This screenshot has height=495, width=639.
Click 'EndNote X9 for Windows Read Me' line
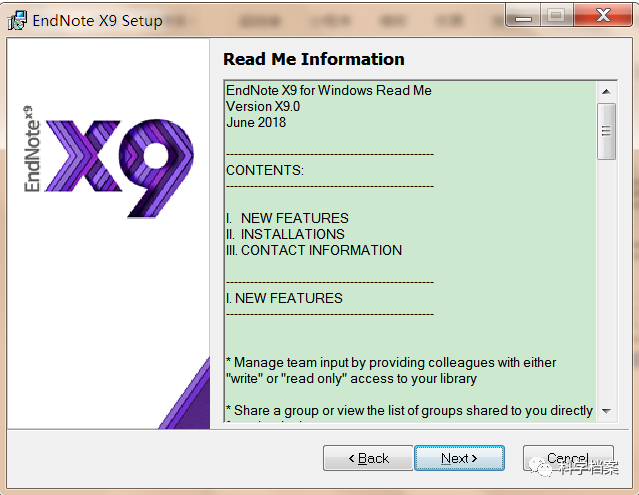click(x=329, y=90)
